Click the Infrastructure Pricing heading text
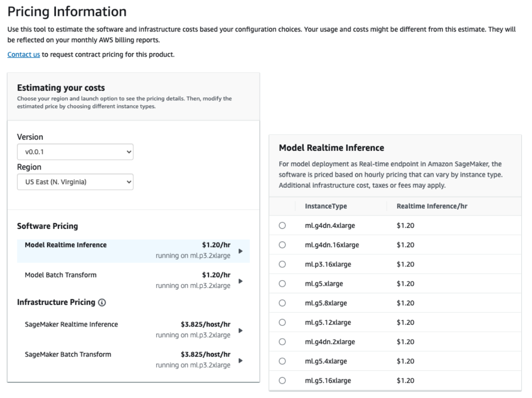The image size is (532, 398). click(x=56, y=302)
